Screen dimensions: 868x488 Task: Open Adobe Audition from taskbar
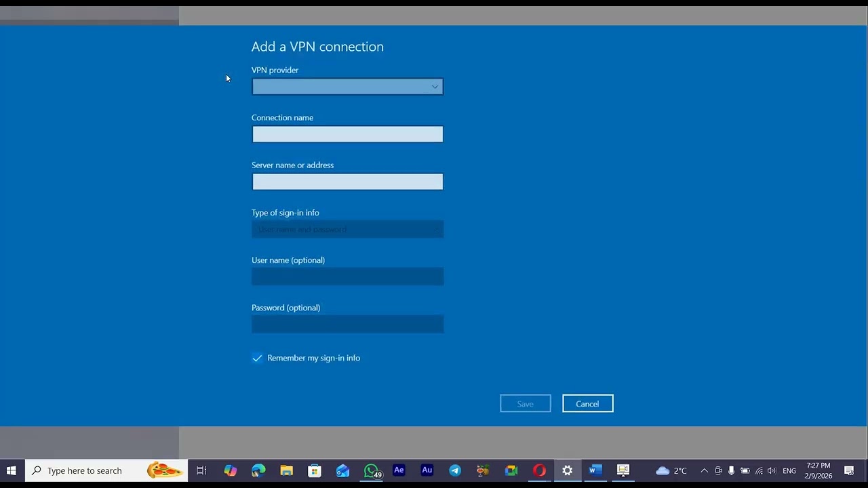(427, 470)
